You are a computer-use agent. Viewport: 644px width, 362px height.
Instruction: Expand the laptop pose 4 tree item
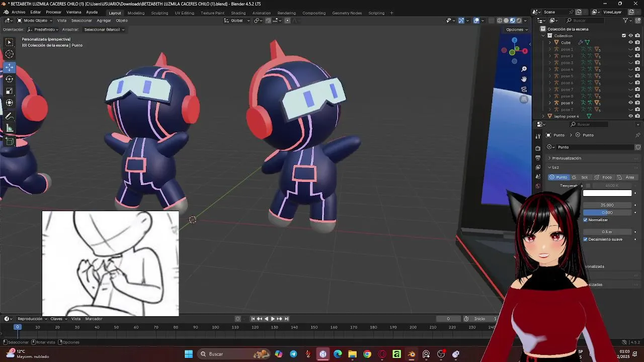click(x=543, y=116)
